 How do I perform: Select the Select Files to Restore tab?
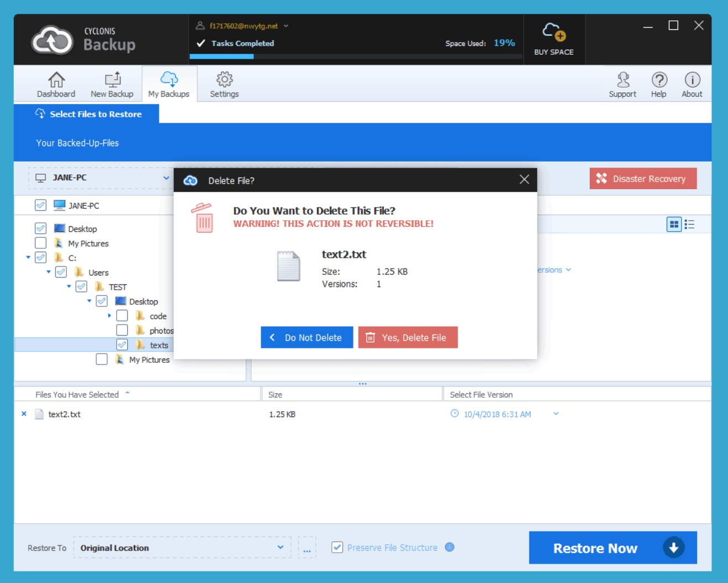pyautogui.click(x=89, y=114)
